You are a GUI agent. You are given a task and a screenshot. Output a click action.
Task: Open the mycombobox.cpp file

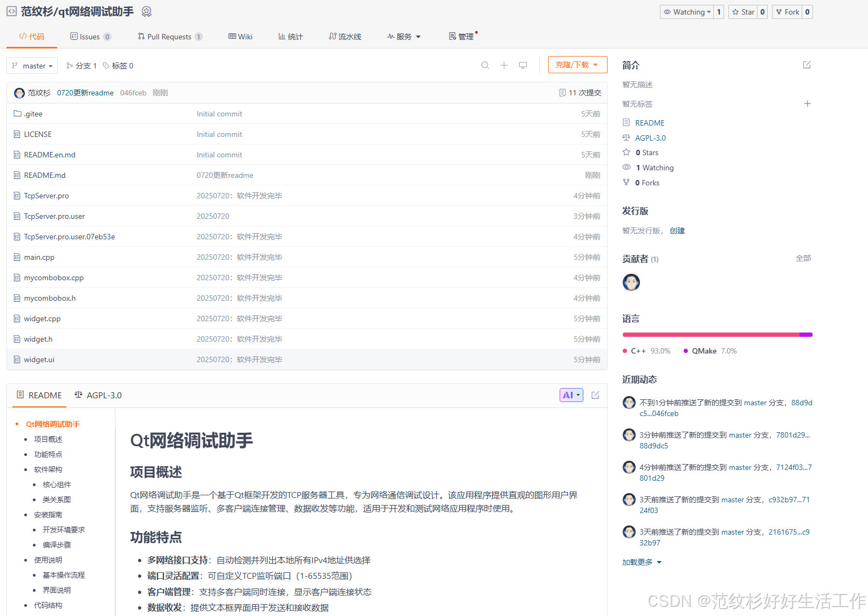pyautogui.click(x=54, y=278)
